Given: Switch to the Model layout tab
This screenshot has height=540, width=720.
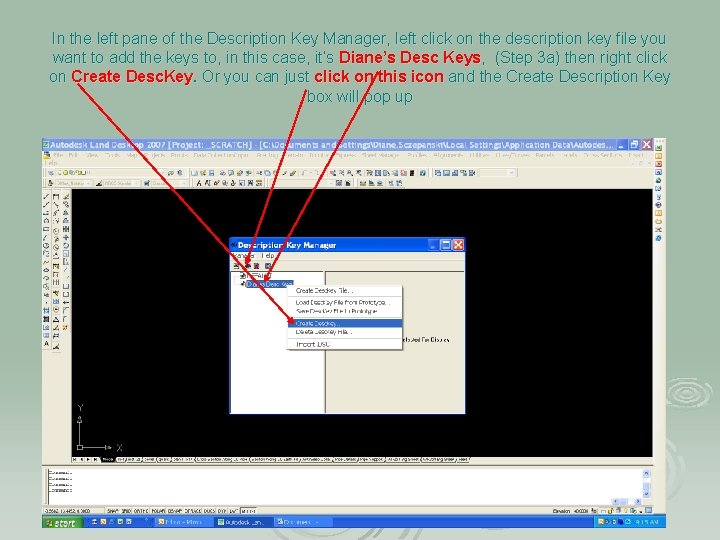Looking at the screenshot, I should pyautogui.click(x=108, y=459).
